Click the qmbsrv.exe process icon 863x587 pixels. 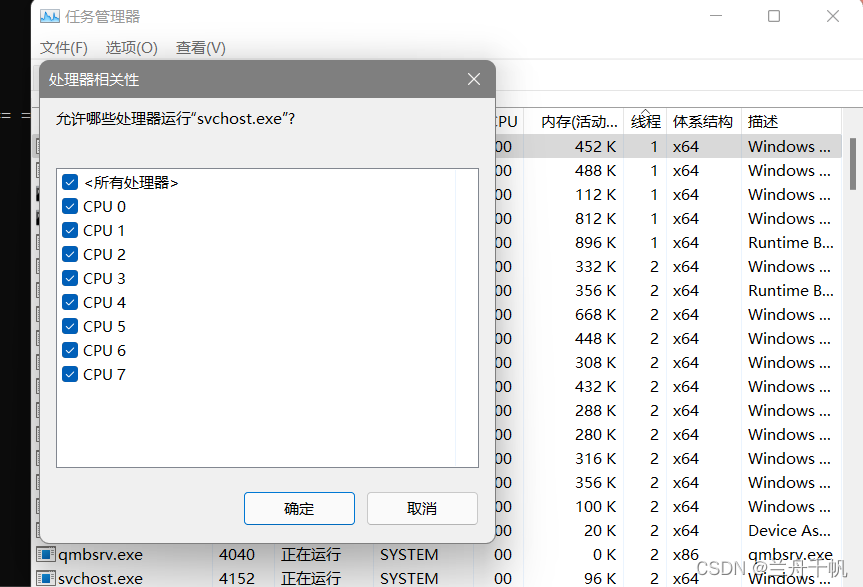tap(46, 554)
